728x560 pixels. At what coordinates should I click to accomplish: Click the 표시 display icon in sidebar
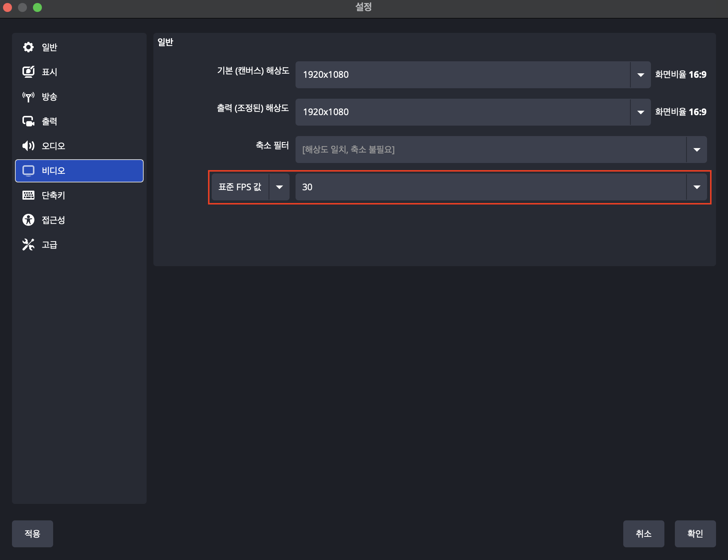[x=28, y=72]
